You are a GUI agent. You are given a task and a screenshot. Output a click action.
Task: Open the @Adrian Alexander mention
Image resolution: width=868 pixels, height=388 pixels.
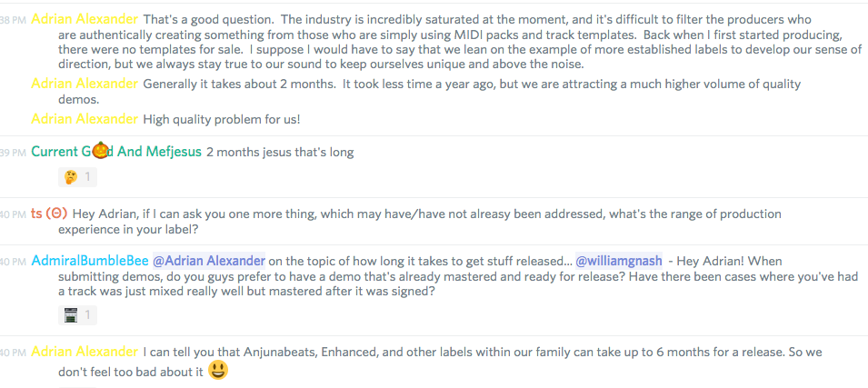209,261
